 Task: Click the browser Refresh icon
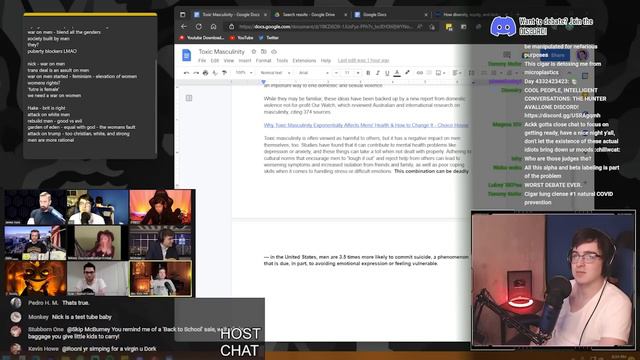199,27
